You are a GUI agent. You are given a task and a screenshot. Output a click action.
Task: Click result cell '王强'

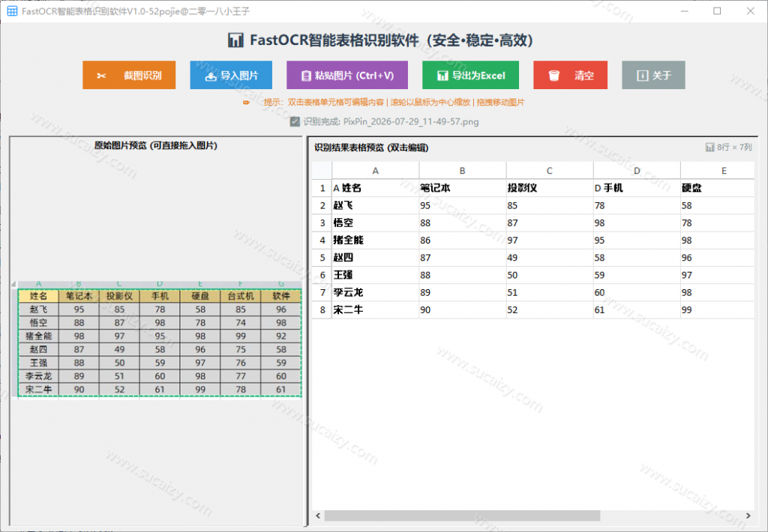click(375, 275)
